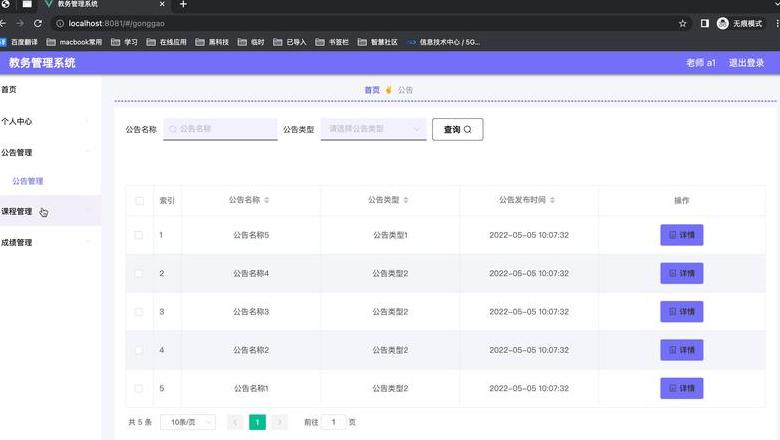The height and width of the screenshot is (440, 780).
Task: Expand 个人中心 sidebar menu
Action: coord(50,121)
